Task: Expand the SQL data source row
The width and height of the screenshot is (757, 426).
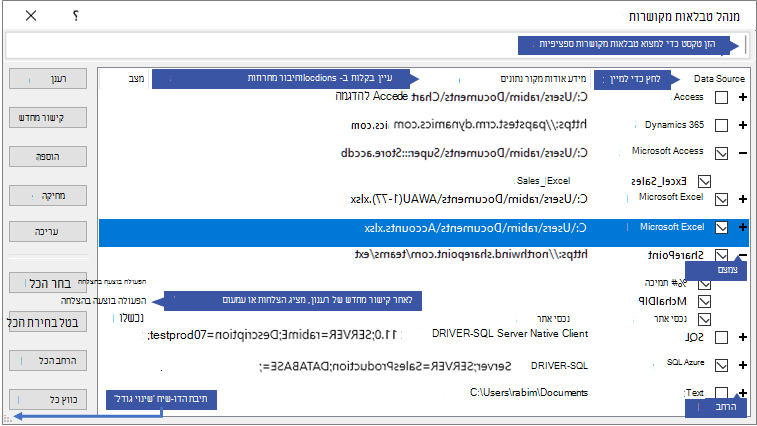Action: 743,337
